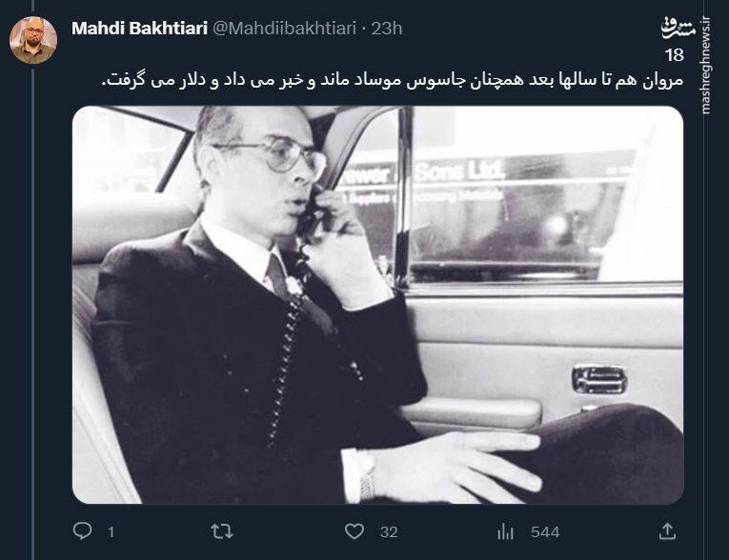The image size is (729, 560).
Task: Click the vertical thread connector line
Action: point(33,311)
